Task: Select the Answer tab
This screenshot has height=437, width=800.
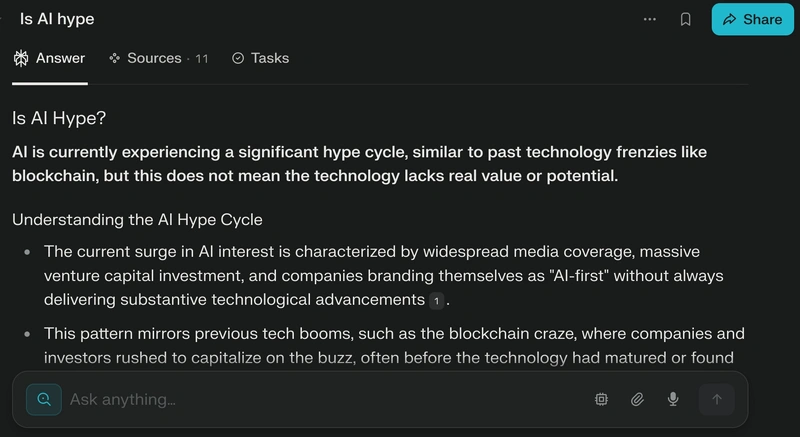Action: coord(49,58)
